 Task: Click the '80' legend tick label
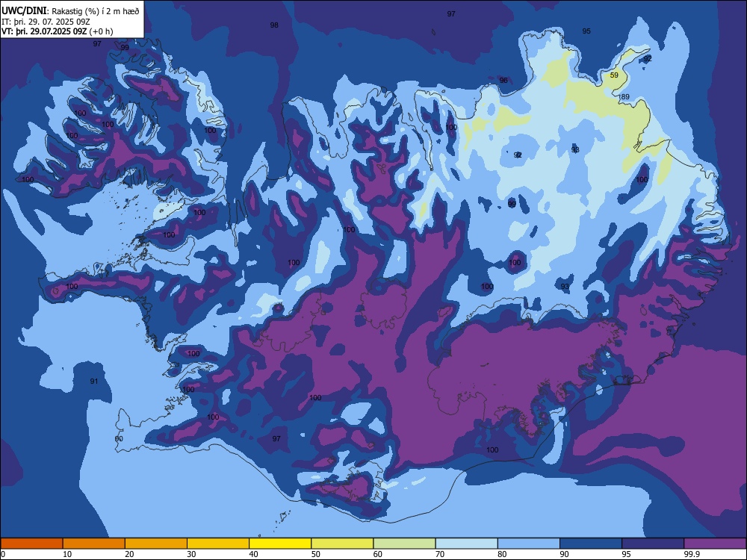(x=502, y=554)
